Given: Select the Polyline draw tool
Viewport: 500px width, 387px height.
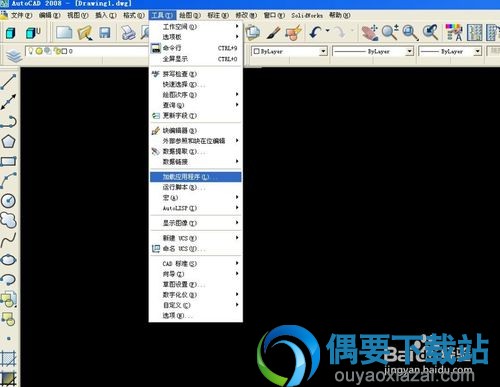Looking at the screenshot, I should tap(8, 122).
